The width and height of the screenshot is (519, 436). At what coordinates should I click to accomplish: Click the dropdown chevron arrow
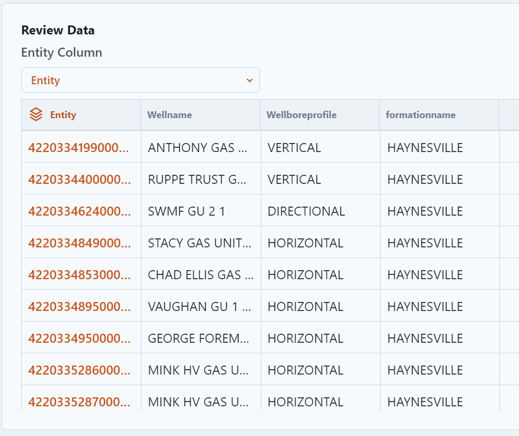point(249,80)
